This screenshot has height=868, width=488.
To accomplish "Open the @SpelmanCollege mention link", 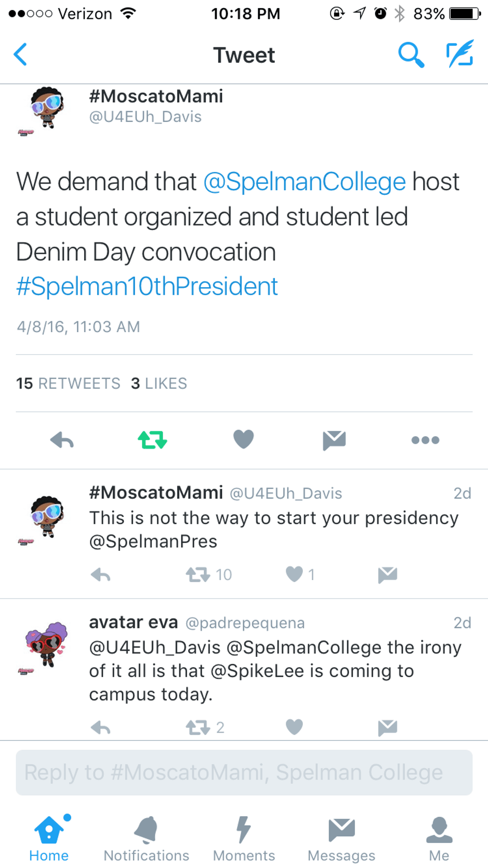I will (x=305, y=182).
